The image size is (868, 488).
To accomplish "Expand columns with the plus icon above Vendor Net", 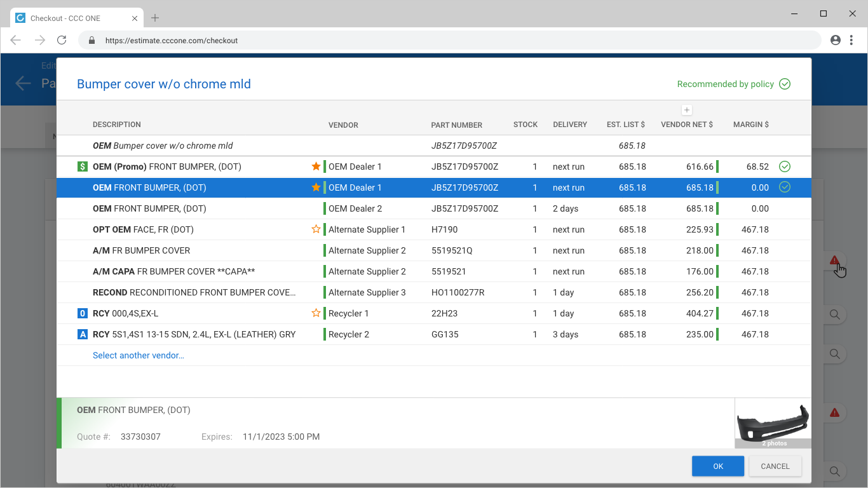I will (687, 110).
